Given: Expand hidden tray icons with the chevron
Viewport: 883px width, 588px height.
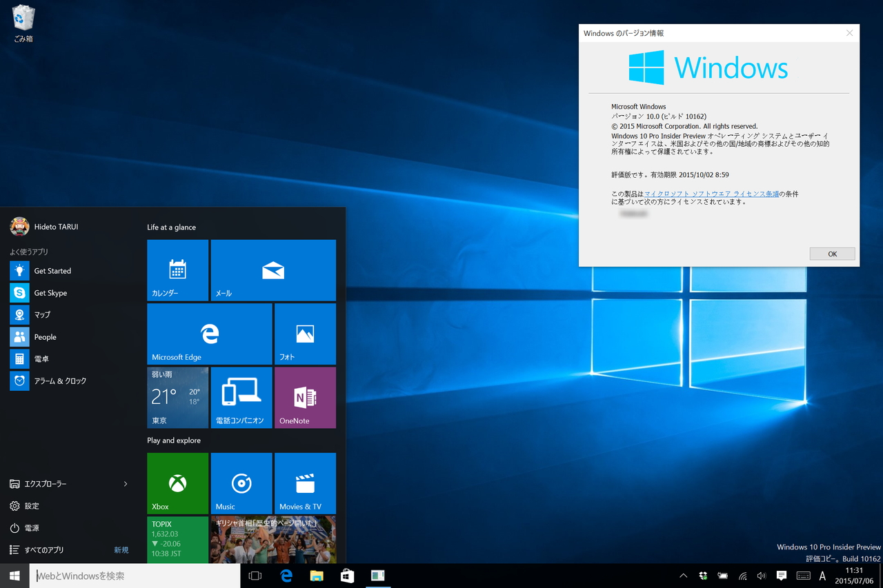Looking at the screenshot, I should click(683, 576).
